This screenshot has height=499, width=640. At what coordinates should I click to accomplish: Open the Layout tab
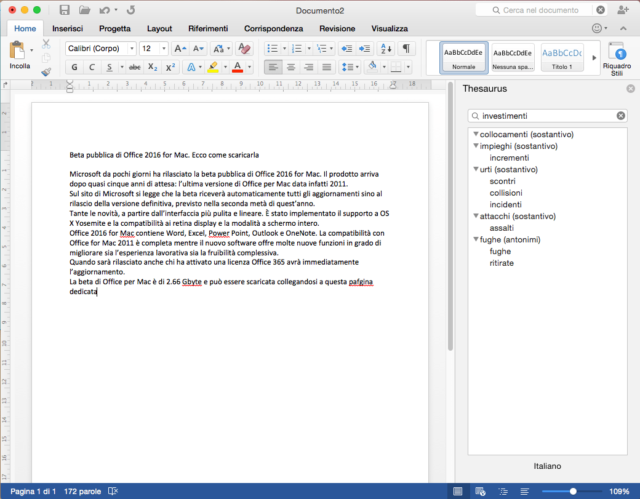click(x=159, y=29)
